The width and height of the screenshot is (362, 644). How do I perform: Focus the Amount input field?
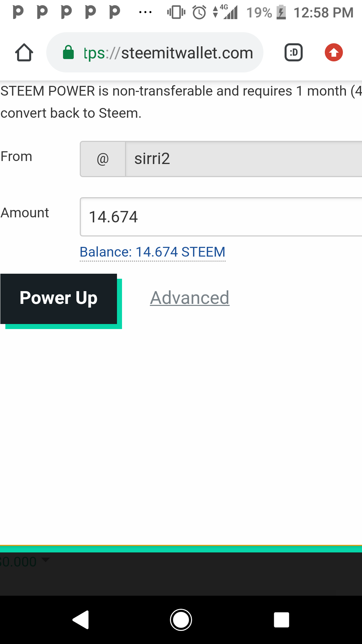pyautogui.click(x=221, y=217)
